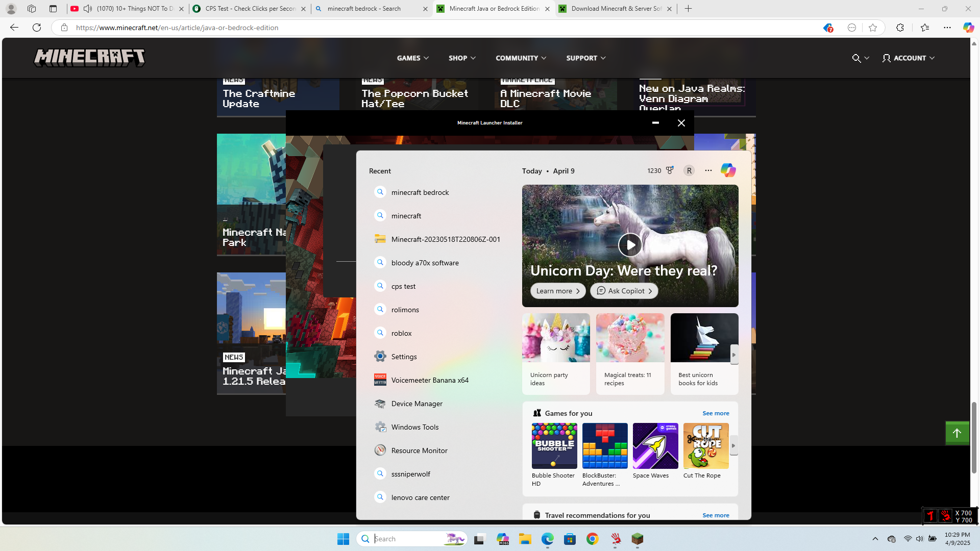Click Learn more on the Unicorn Day card
The height and width of the screenshot is (551, 980).
[558, 291]
